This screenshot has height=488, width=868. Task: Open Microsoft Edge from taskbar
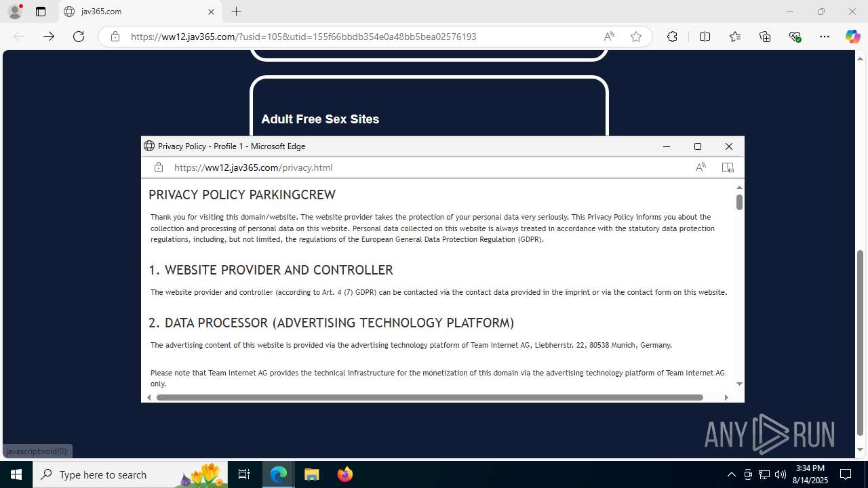pyautogui.click(x=279, y=474)
